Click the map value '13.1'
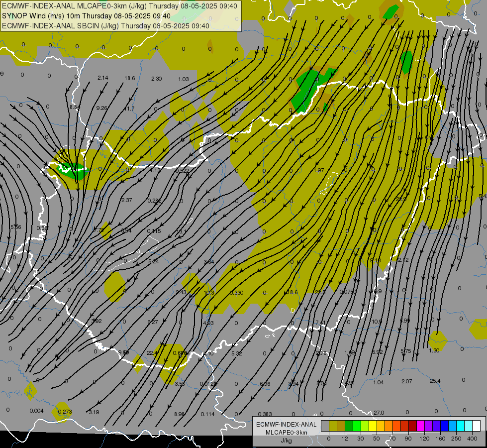Viewport: 487px width, 448px height. (181, 231)
